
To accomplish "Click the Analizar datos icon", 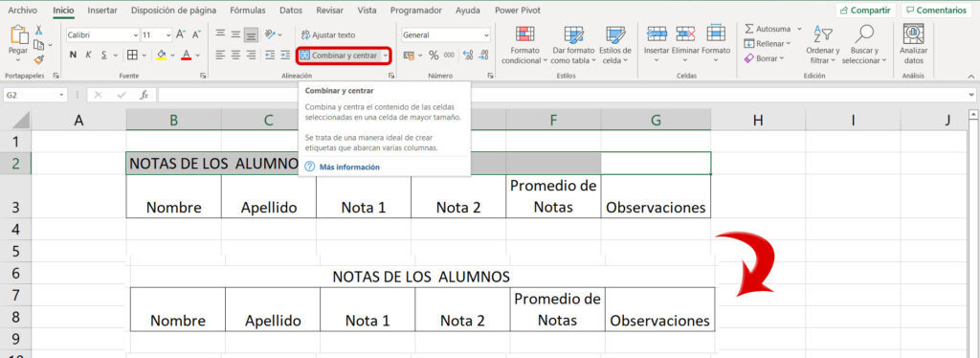I will pos(913,34).
